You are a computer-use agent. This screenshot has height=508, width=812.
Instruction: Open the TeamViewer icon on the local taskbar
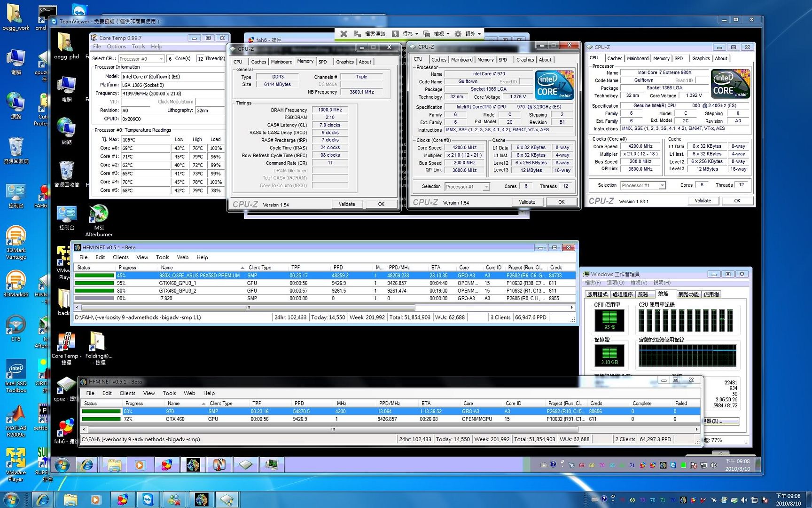pos(148,500)
